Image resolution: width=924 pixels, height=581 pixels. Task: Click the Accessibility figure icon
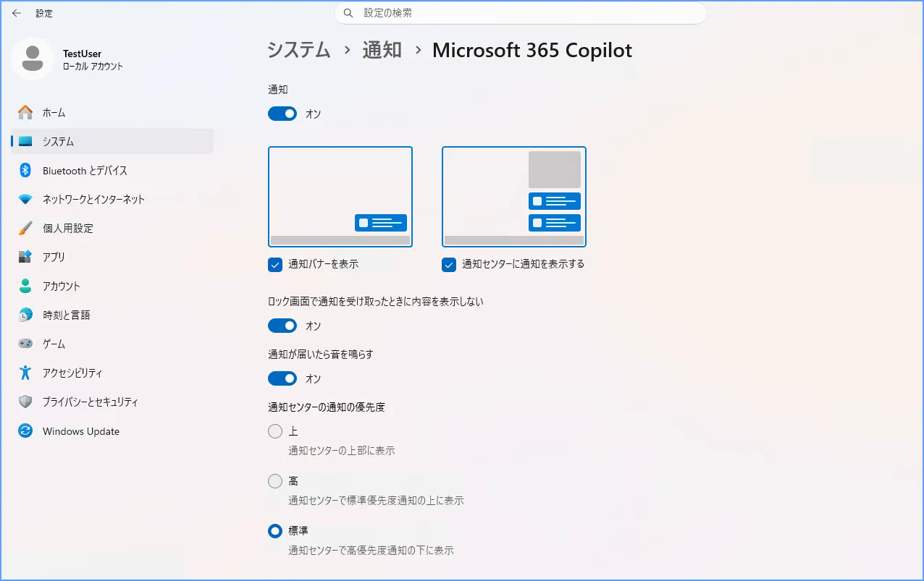coord(25,373)
